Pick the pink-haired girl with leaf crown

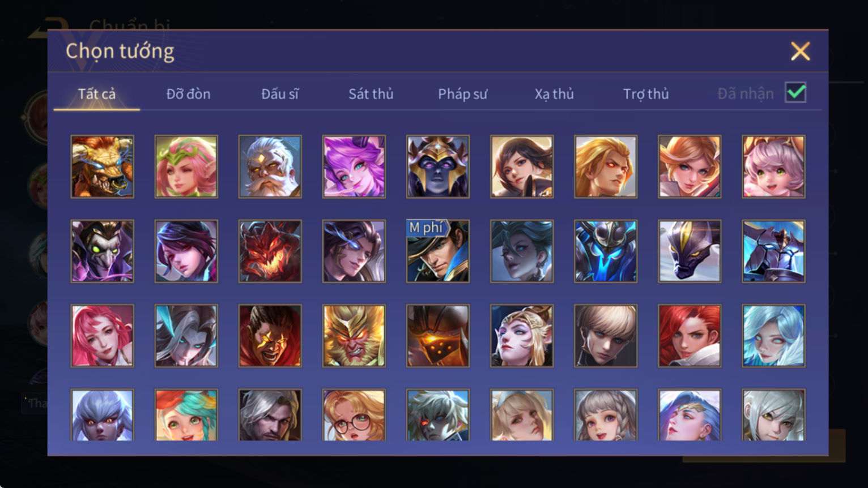[x=186, y=166]
